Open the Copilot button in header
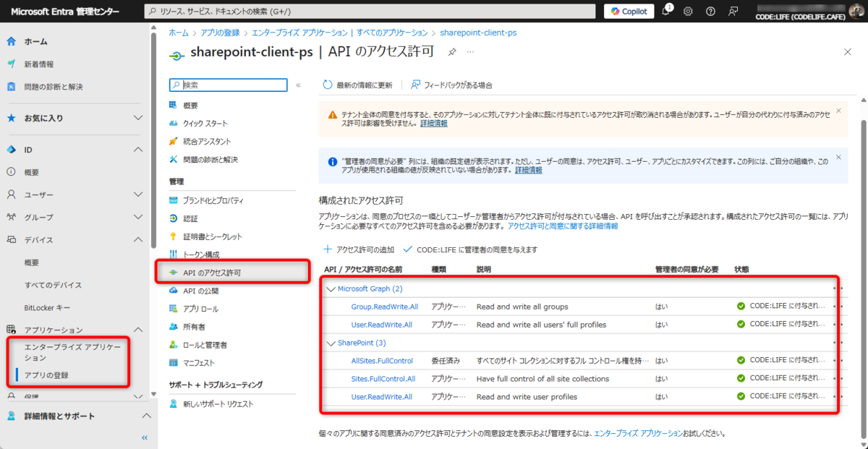Viewport: 868px width, 449px height. pos(629,11)
